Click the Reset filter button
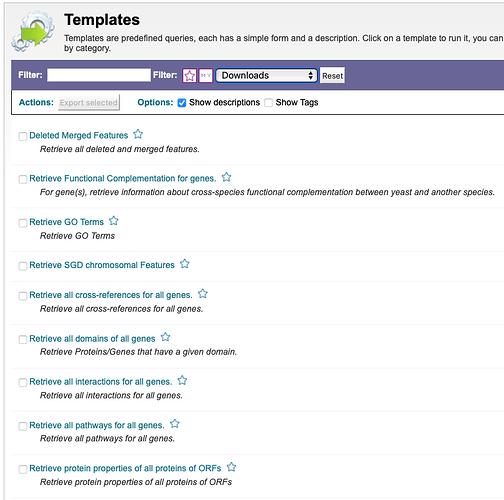Viewport: 504px width, 500px height. click(332, 76)
